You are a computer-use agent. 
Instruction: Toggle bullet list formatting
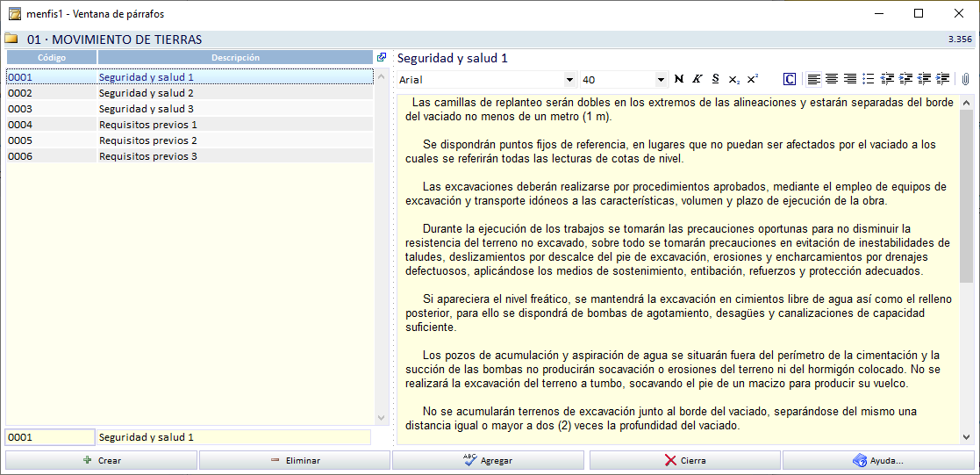(x=868, y=79)
